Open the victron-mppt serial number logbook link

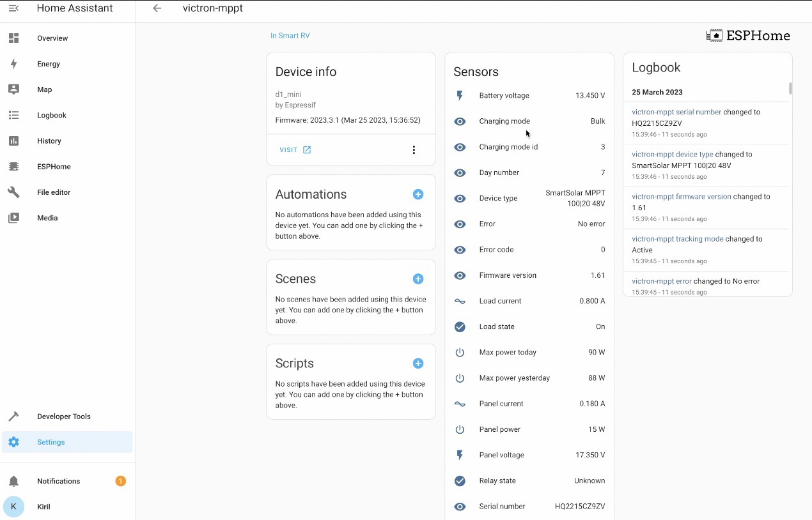point(676,112)
